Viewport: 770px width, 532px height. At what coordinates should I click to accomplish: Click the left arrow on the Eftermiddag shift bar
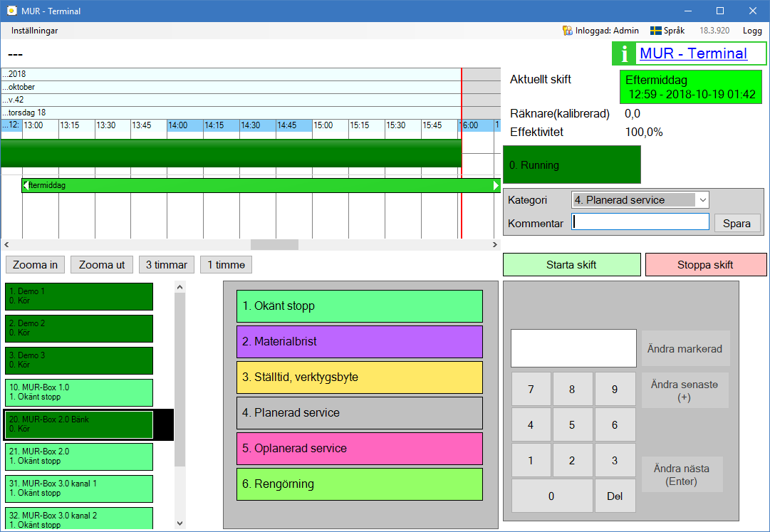(x=26, y=185)
